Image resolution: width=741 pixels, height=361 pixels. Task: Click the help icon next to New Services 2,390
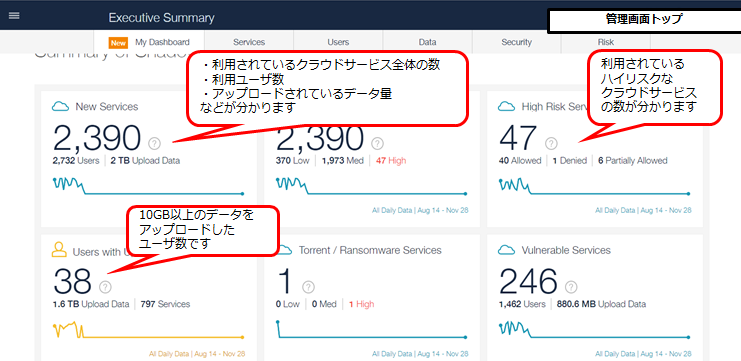tap(154, 143)
